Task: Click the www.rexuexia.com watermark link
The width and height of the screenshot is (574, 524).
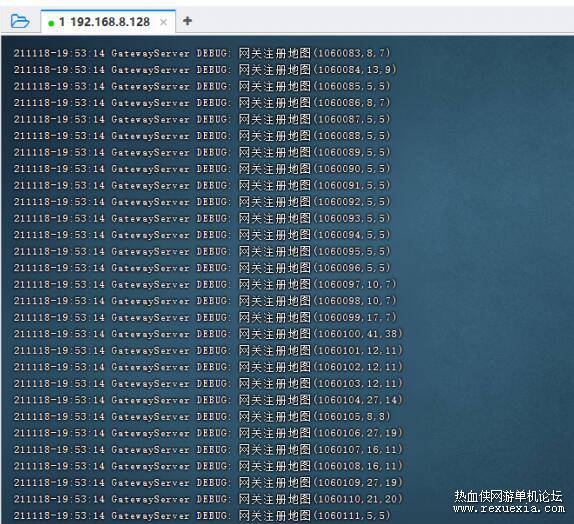Action: [x=508, y=509]
